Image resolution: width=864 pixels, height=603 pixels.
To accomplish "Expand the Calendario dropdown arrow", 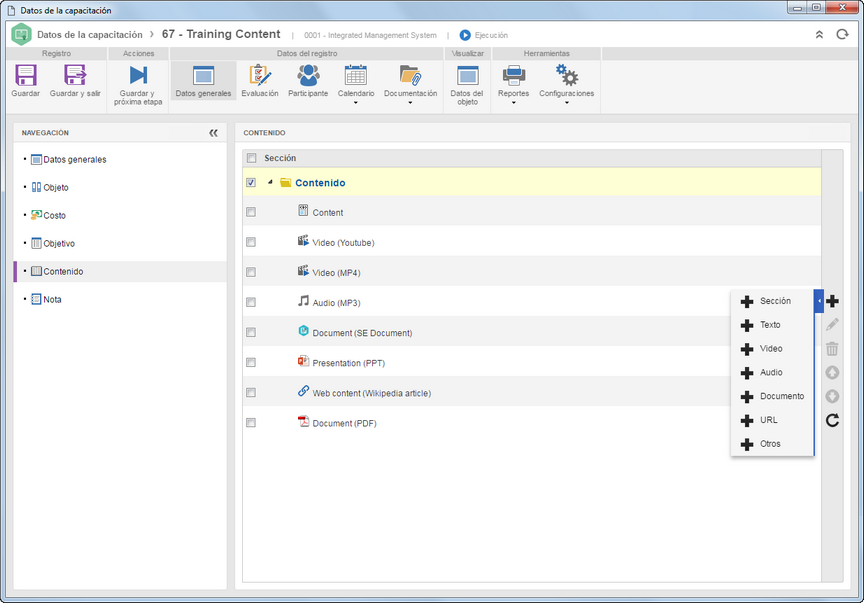I will (x=355, y=103).
